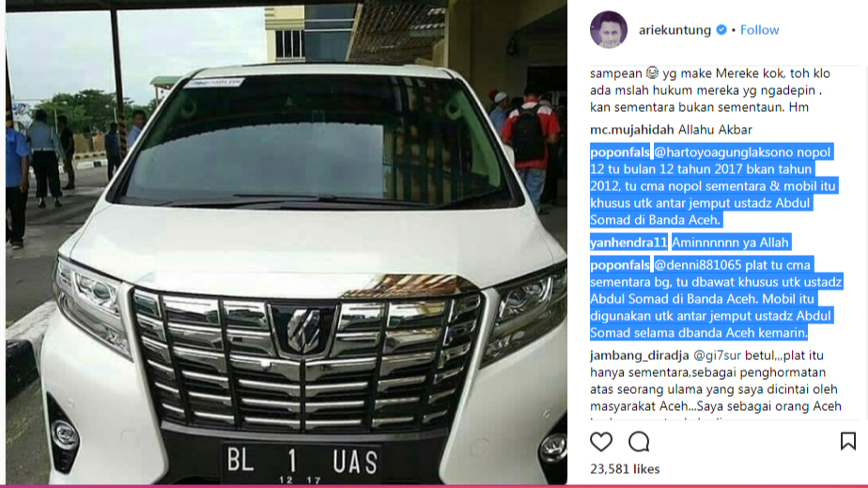Screen dimensions: 868x488
Task: Like the post with the heart icon
Action: 600,442
